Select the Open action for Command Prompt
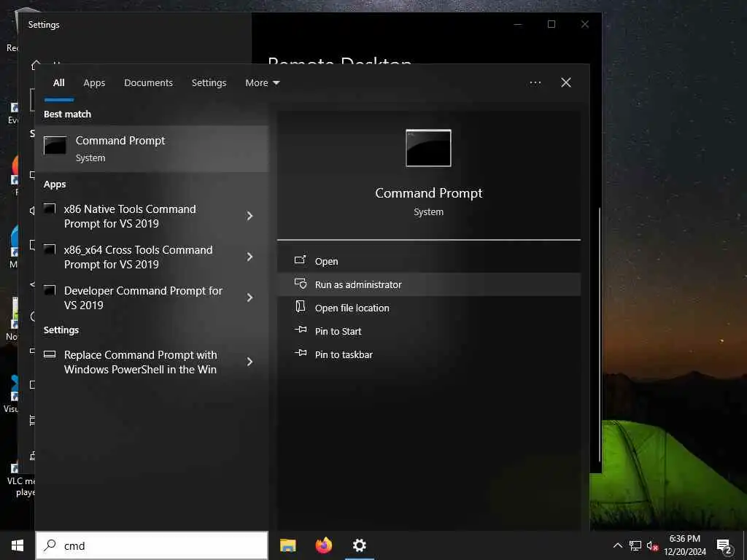This screenshot has width=747, height=560. [x=428, y=262]
